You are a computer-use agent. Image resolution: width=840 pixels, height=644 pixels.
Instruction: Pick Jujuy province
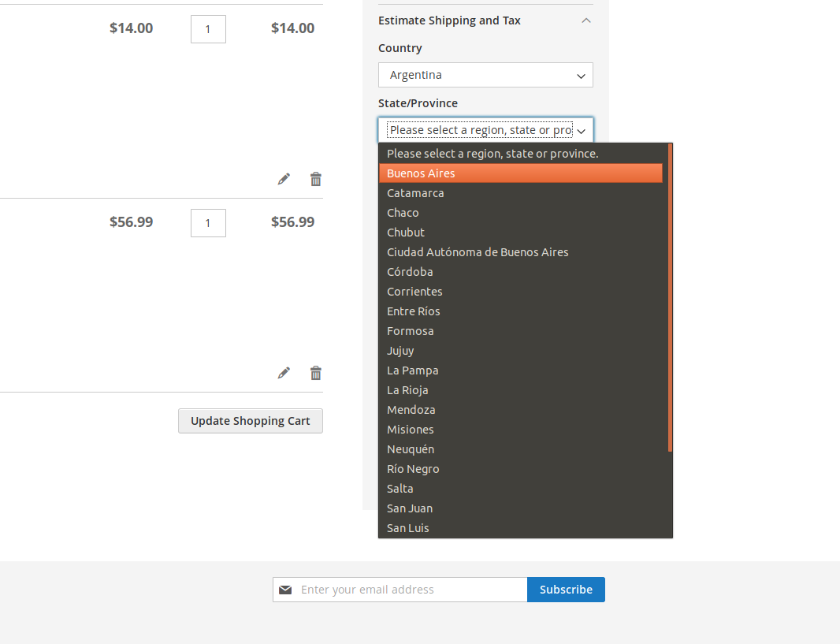click(x=521, y=351)
